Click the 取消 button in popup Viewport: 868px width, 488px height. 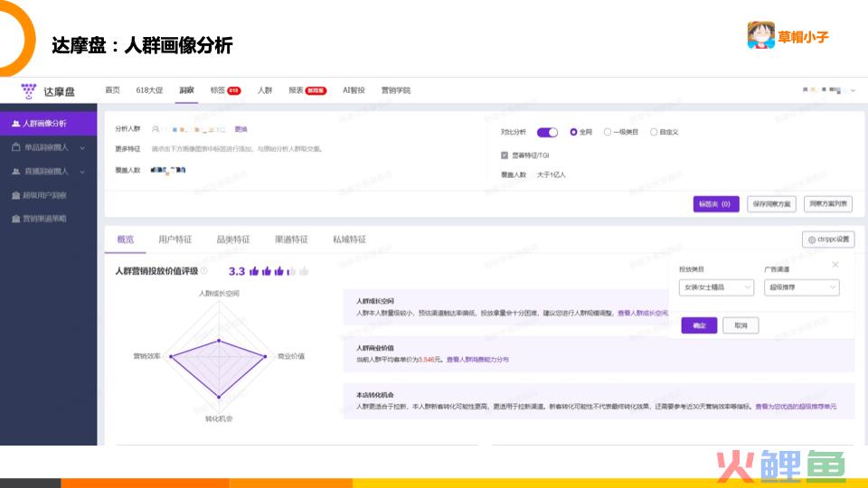741,325
